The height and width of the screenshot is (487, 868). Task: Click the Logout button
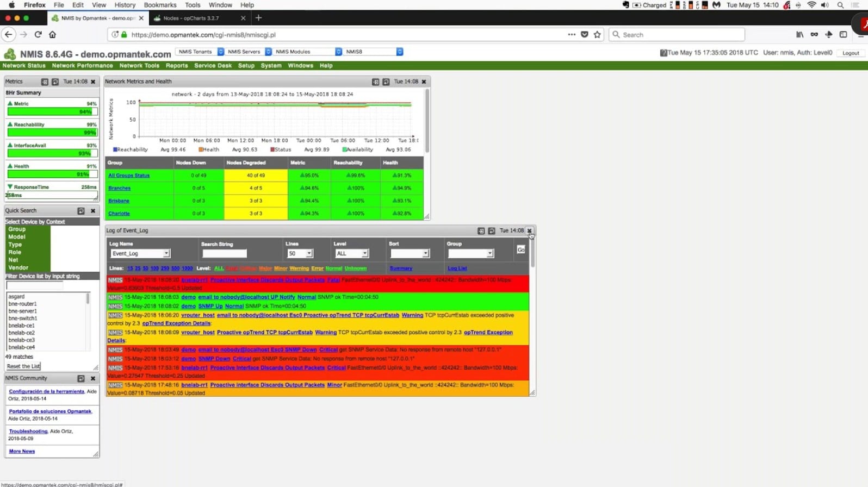pyautogui.click(x=851, y=53)
